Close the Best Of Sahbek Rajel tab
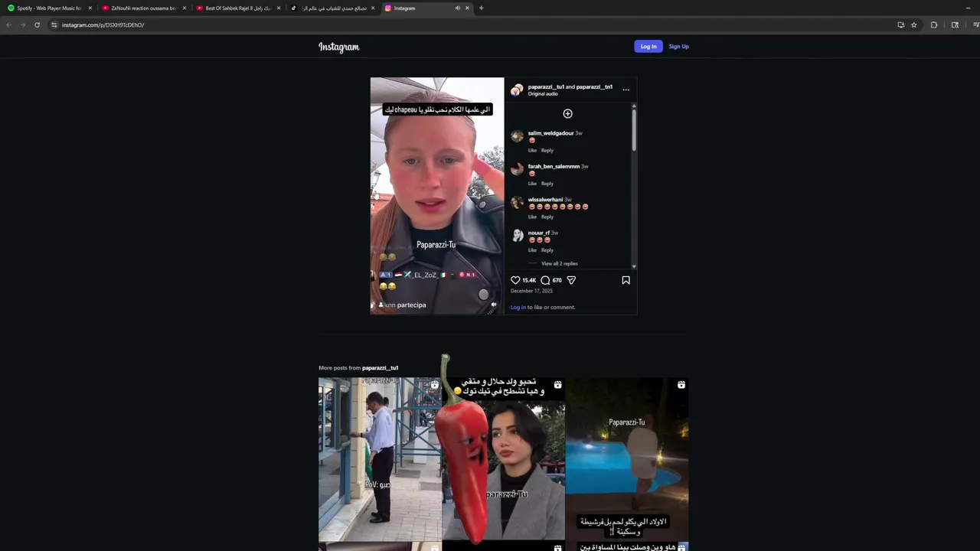Screen dimensions: 980x551 [278, 8]
